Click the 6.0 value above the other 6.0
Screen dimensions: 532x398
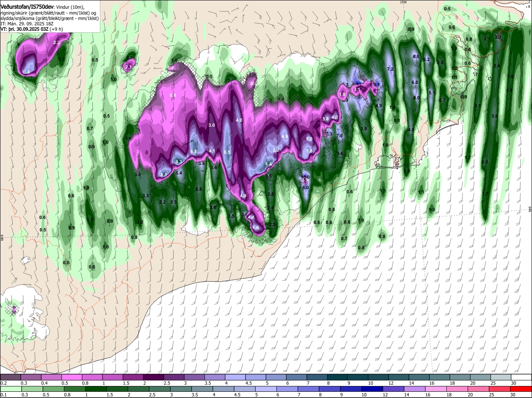[x=415, y=82]
